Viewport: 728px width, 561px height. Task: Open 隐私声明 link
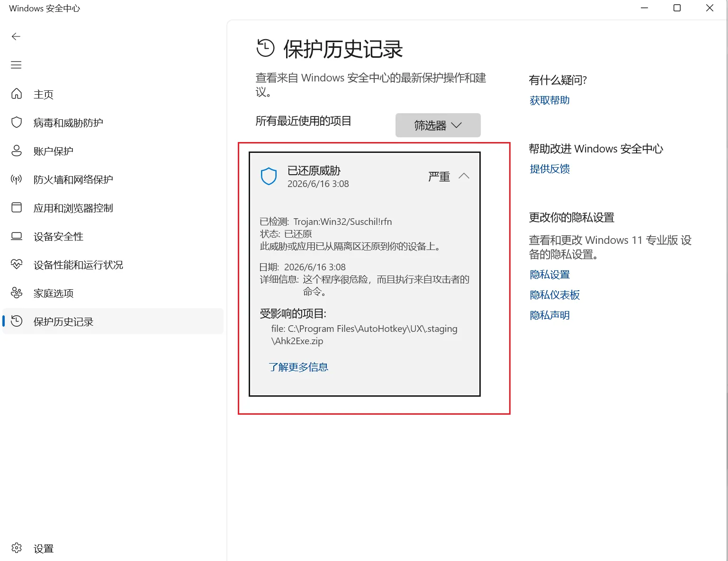549,315
